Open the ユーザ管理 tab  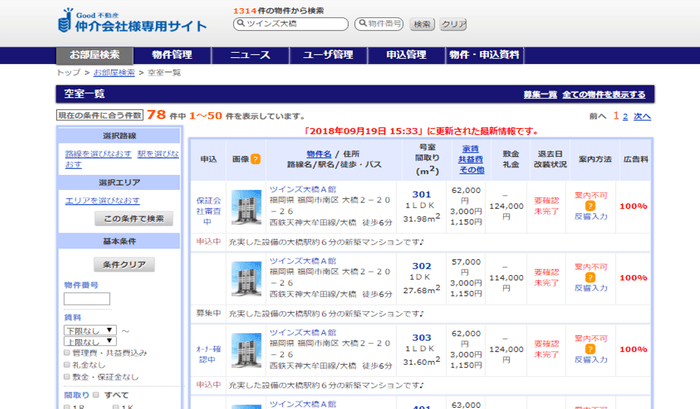click(x=328, y=55)
